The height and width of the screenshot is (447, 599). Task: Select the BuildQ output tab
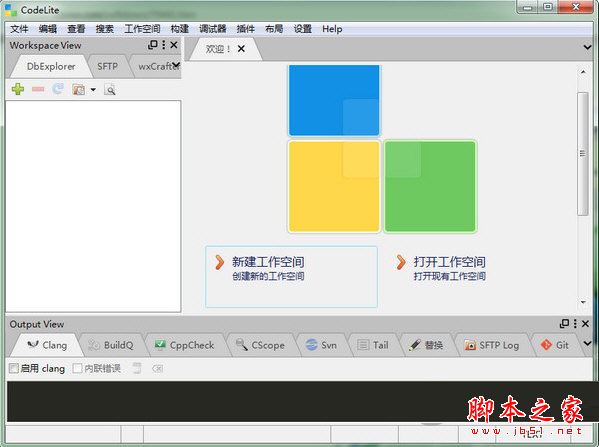pos(111,345)
